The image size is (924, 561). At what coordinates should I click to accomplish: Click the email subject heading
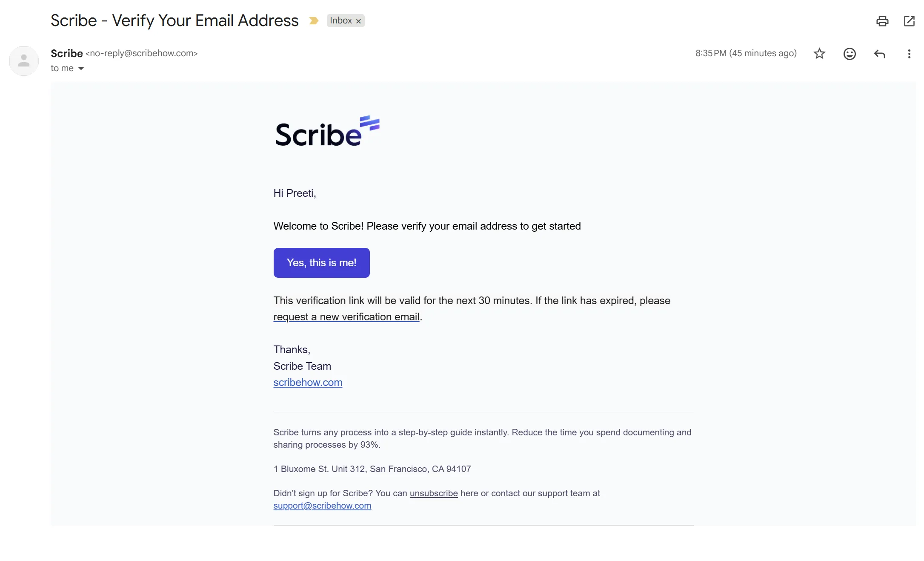click(175, 20)
